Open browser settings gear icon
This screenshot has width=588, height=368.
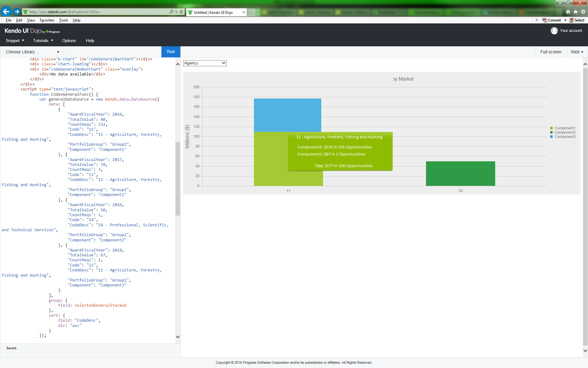coord(583,12)
